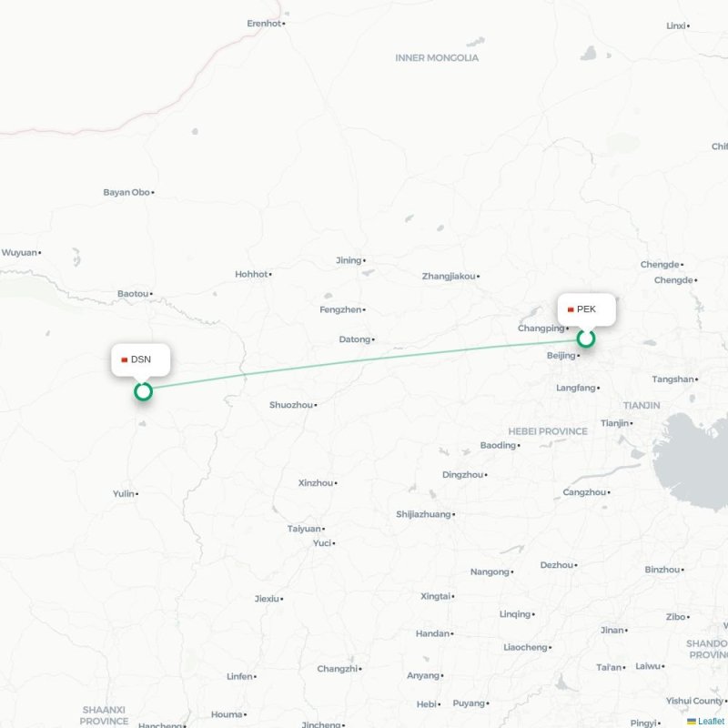Select the DSN label popup

click(x=141, y=359)
